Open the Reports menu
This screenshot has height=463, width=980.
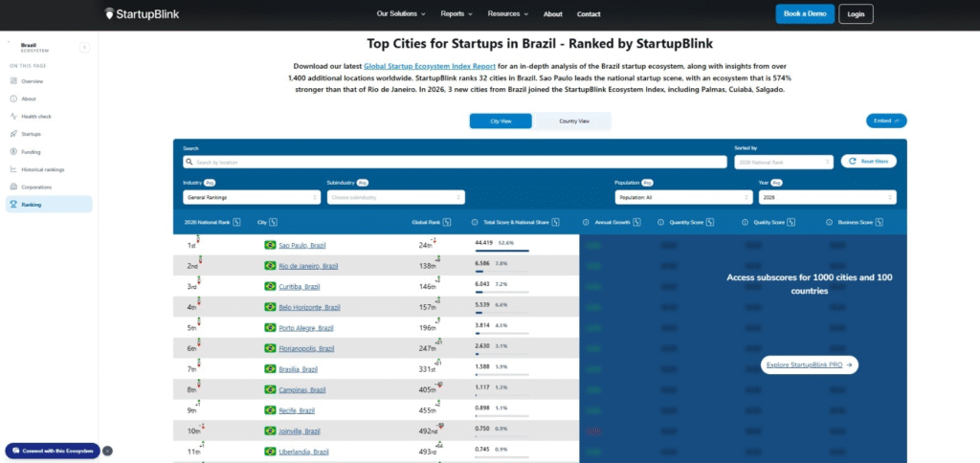(457, 13)
